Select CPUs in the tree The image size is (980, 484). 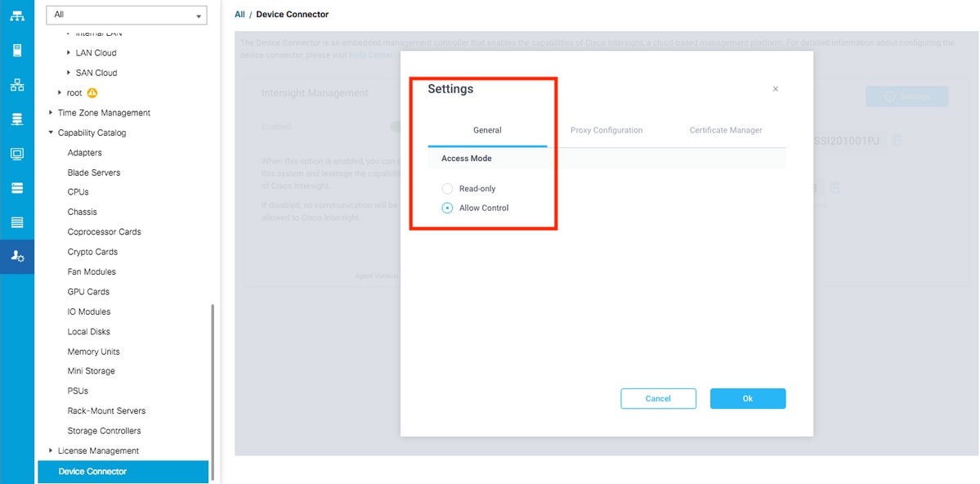78,192
